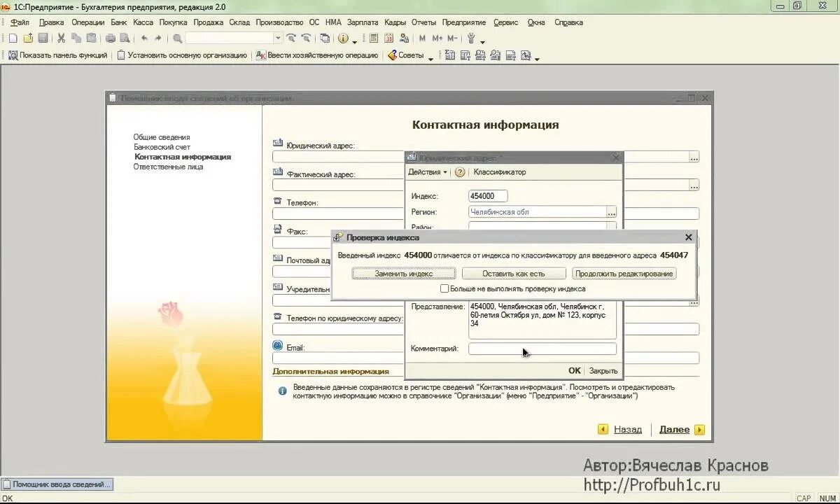The width and height of the screenshot is (840, 504).
Task: Click the Redo arrow icon
Action: coord(158,38)
